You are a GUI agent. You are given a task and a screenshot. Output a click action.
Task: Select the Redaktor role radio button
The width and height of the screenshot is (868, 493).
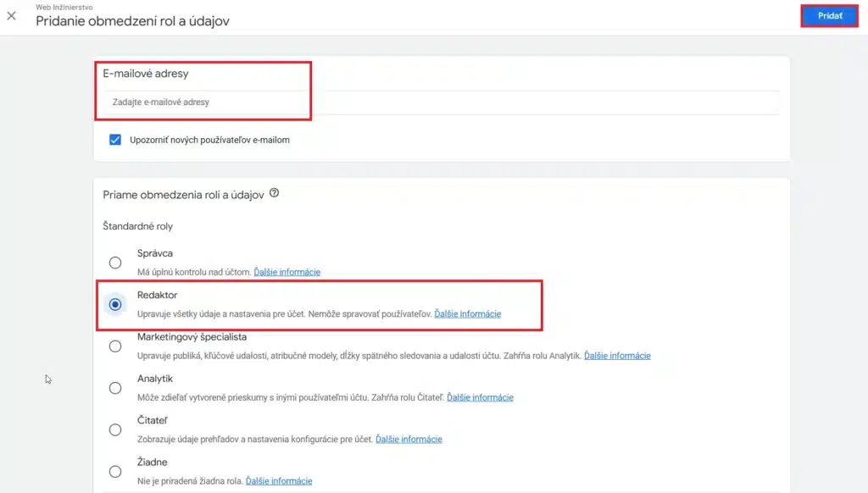click(x=115, y=304)
